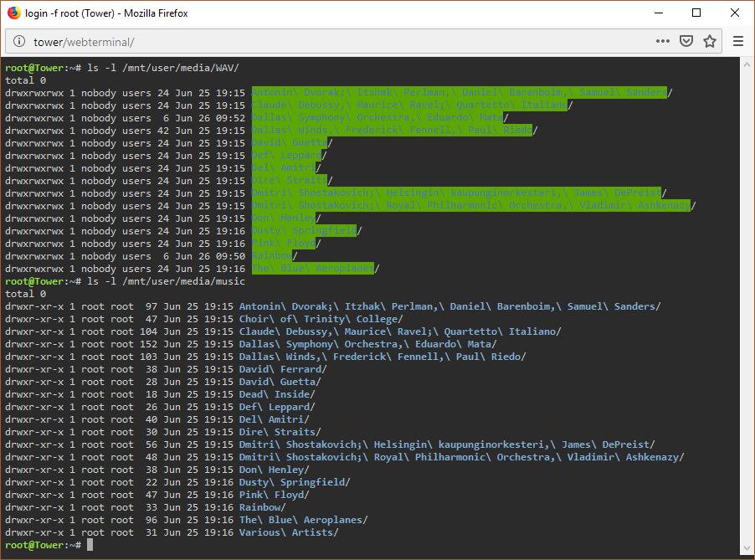Save the page to Pocket
The image size is (755, 560).
click(x=686, y=41)
